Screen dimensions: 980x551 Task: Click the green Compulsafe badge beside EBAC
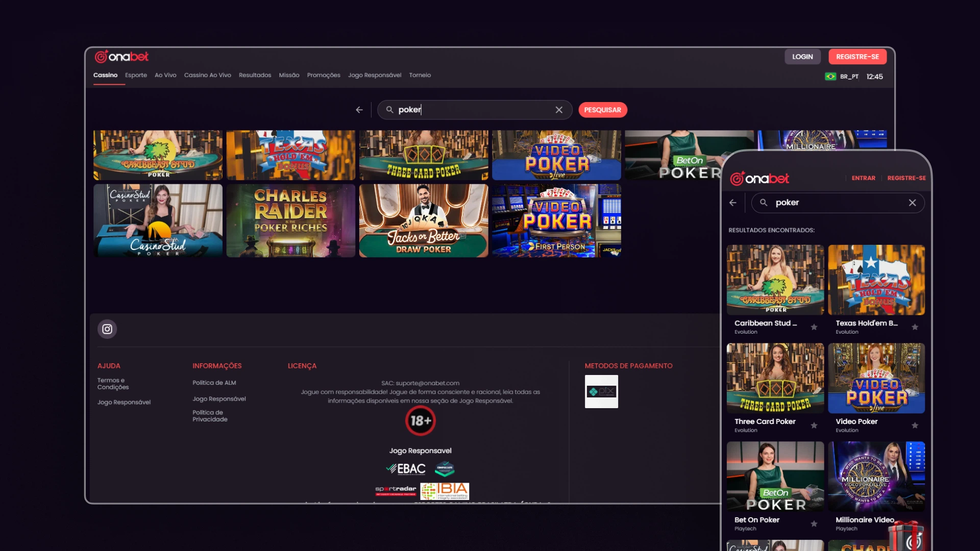pos(445,468)
